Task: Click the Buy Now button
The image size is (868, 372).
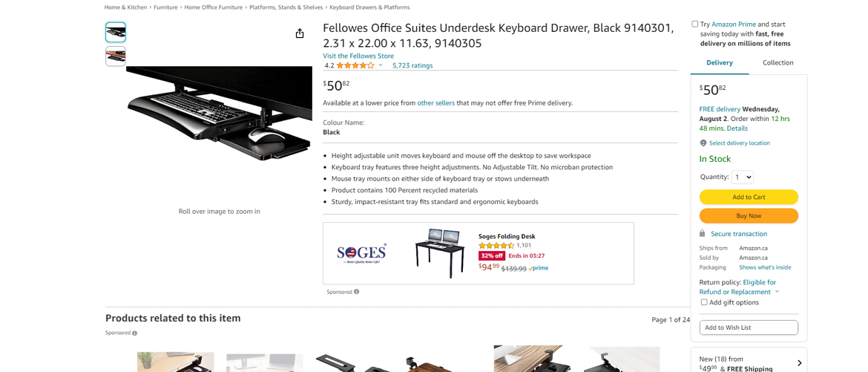Action: point(749,215)
